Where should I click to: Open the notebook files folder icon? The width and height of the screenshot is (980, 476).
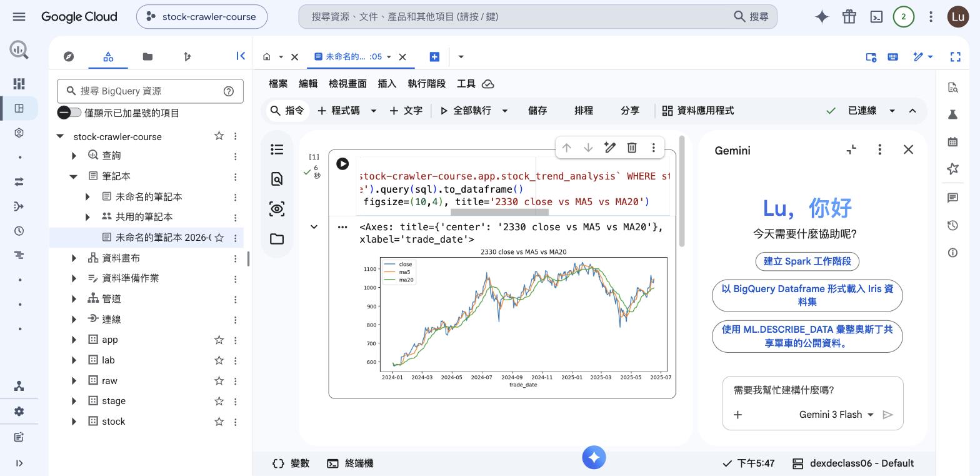(277, 239)
